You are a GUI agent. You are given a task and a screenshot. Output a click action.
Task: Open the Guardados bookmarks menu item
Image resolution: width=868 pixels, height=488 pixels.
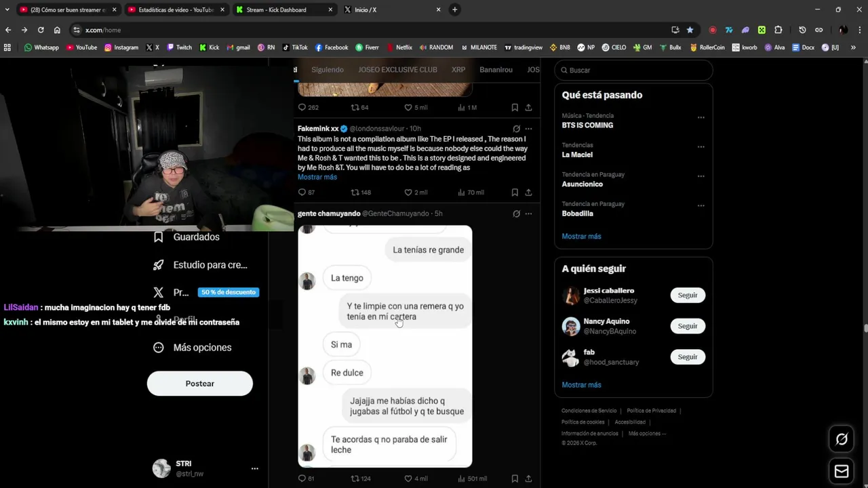click(x=196, y=237)
